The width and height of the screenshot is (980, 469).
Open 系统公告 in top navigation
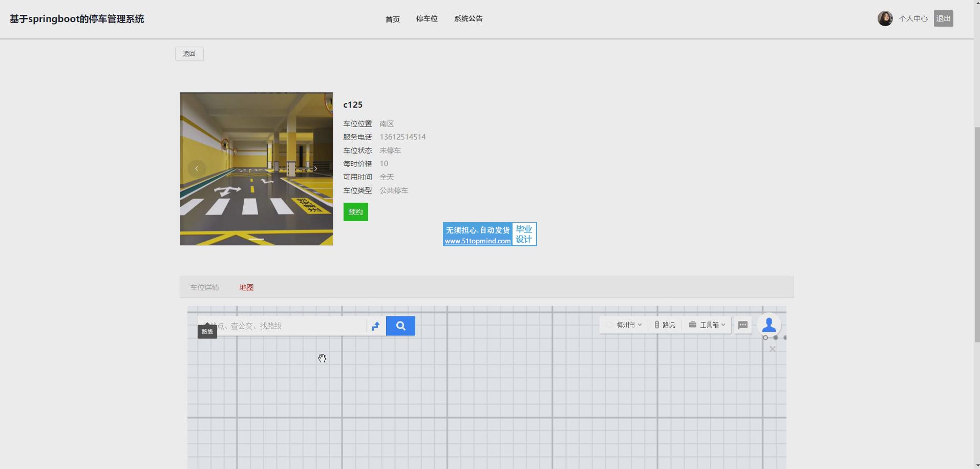point(468,18)
